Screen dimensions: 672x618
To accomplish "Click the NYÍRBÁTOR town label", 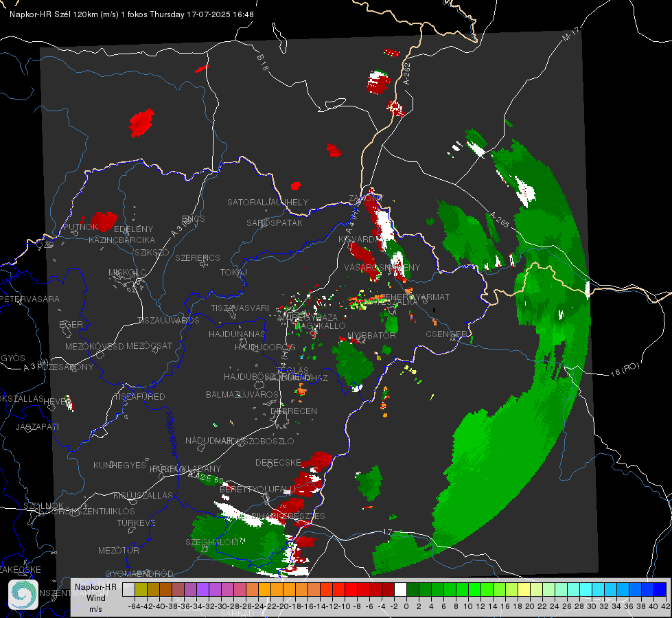I will coord(371,335).
